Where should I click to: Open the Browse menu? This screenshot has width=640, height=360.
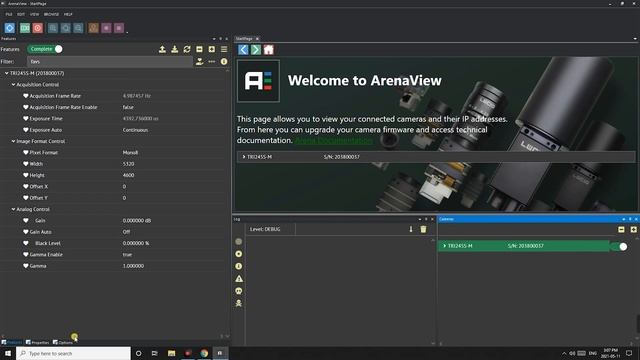pyautogui.click(x=51, y=14)
